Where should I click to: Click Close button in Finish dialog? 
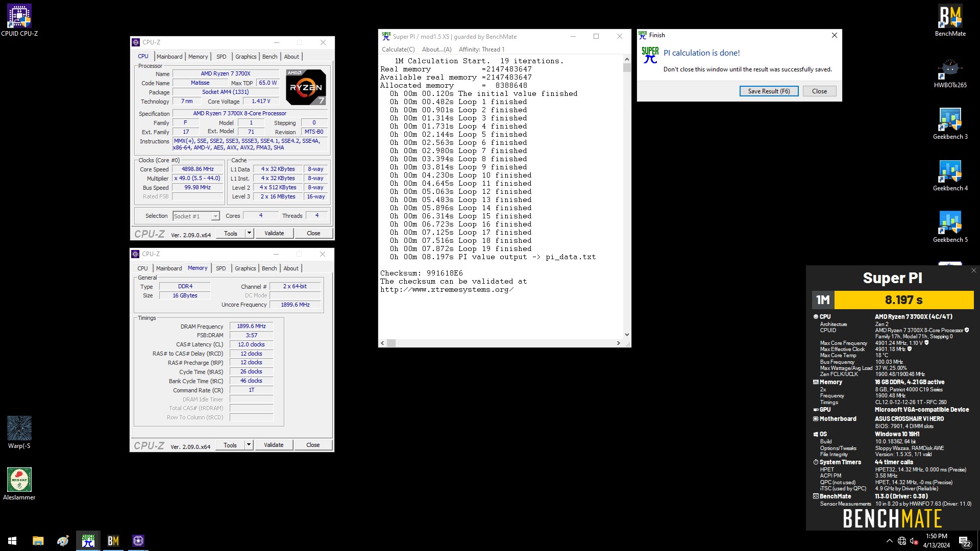(819, 91)
